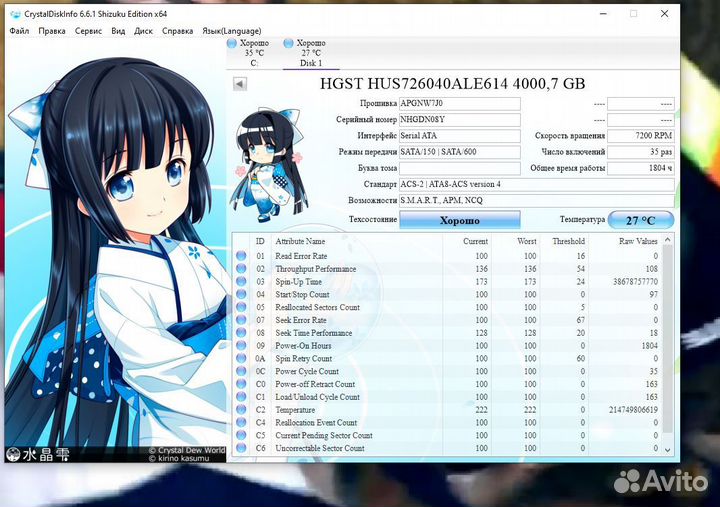
Task: Select the Reallocated Sectors Count row text
Action: 317,307
